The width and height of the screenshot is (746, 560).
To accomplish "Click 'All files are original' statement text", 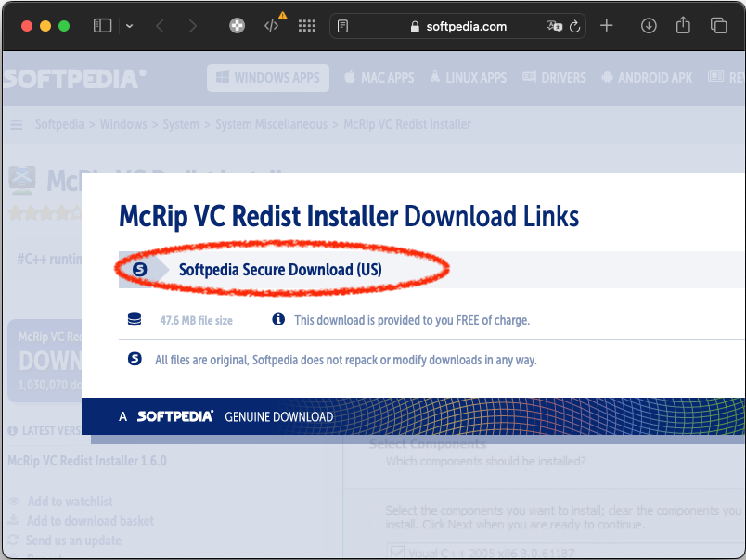I will (345, 360).
